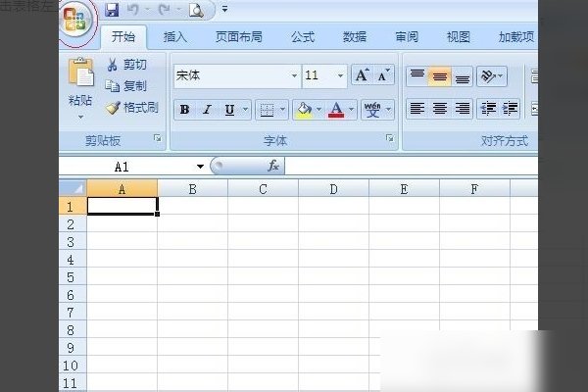Open print preview from quick access toolbar

click(x=196, y=10)
